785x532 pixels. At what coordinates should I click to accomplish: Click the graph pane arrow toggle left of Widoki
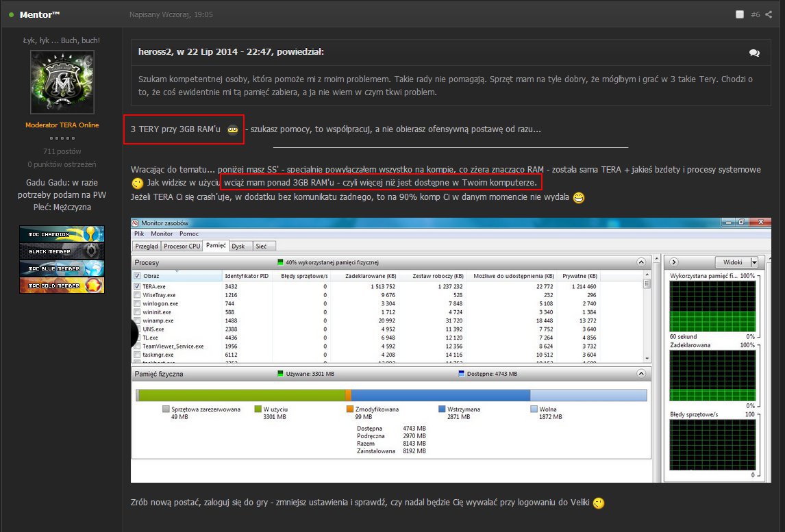pos(674,262)
